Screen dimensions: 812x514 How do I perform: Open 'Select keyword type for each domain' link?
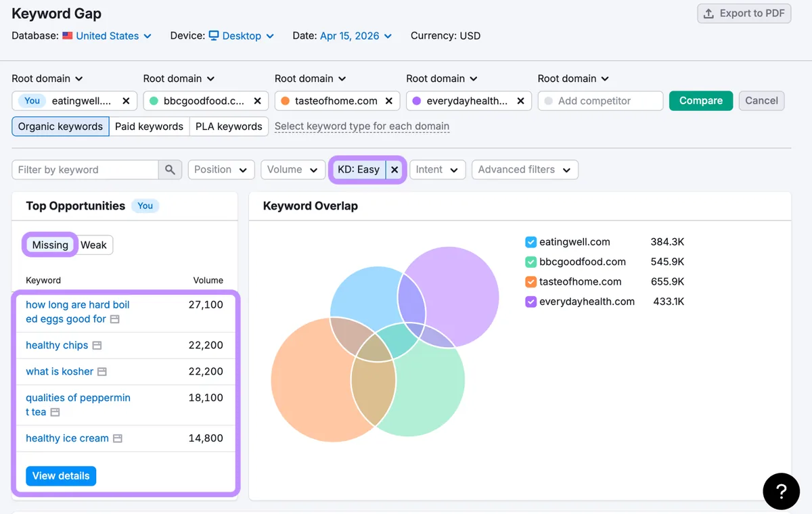coord(362,126)
